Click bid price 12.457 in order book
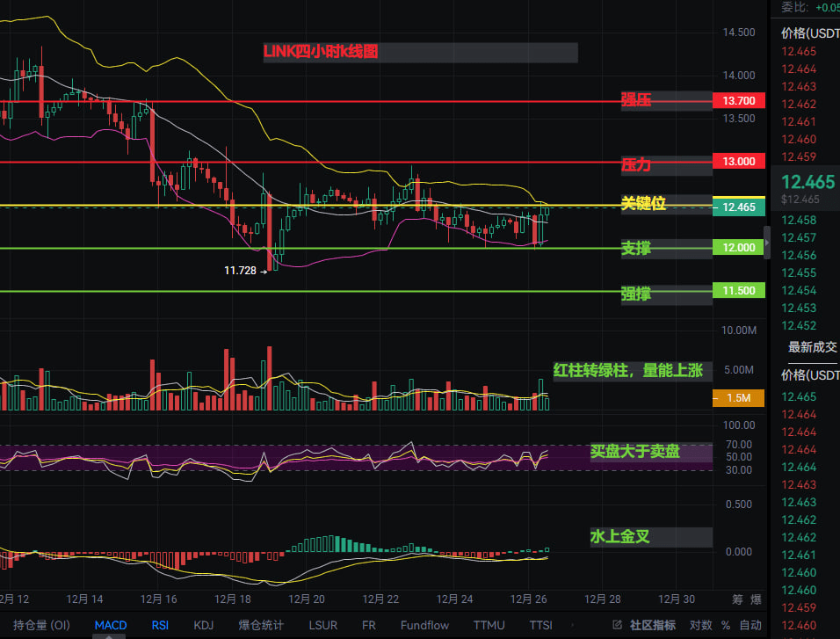 [799, 237]
